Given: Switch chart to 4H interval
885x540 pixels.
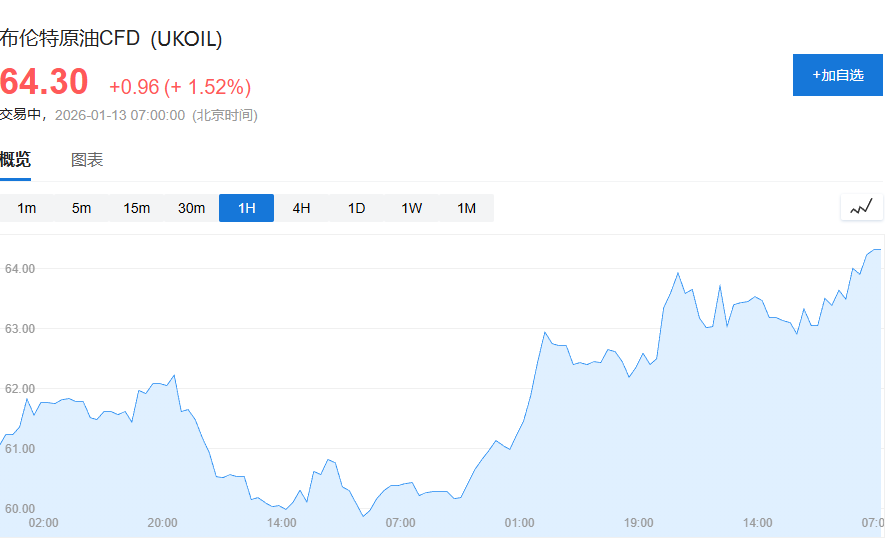Looking at the screenshot, I should (x=301, y=208).
